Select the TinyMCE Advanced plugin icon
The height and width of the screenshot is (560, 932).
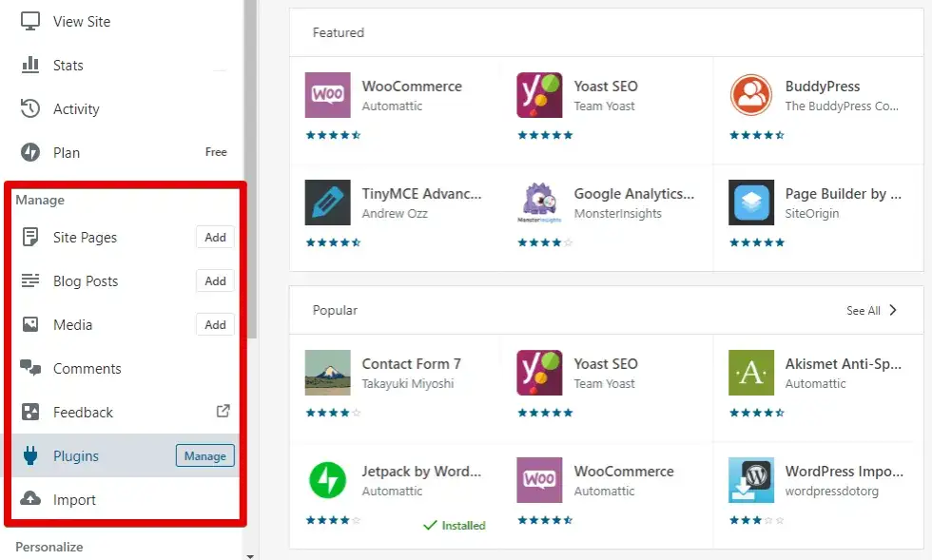(328, 203)
